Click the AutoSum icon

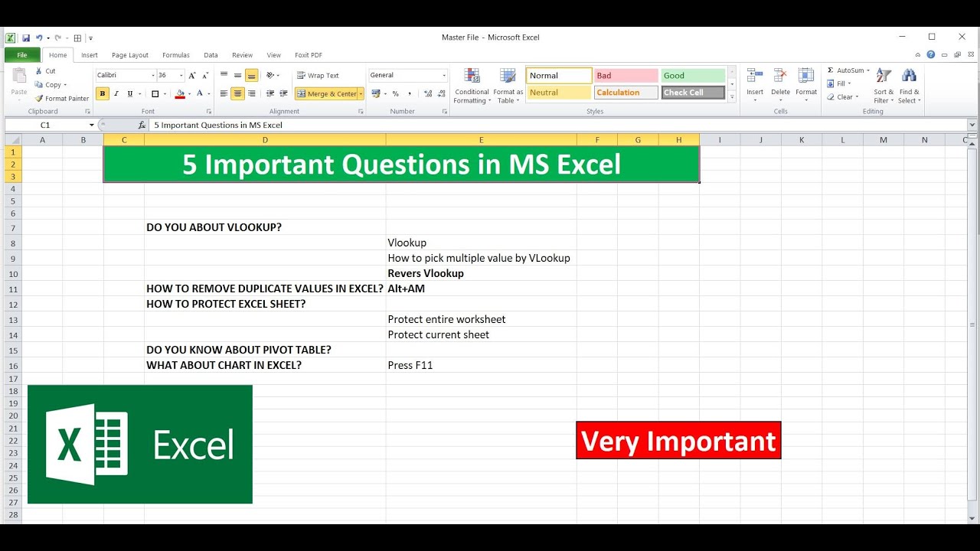coord(831,70)
